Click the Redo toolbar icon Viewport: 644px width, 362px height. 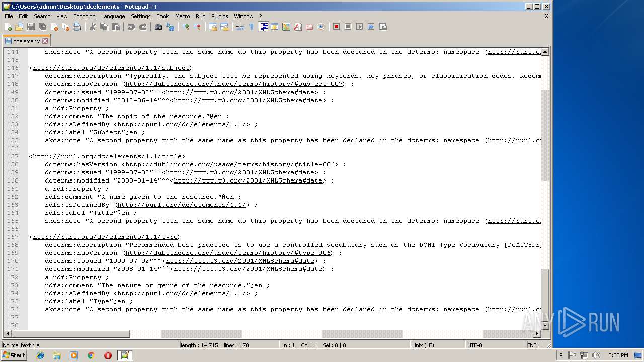coord(143,27)
